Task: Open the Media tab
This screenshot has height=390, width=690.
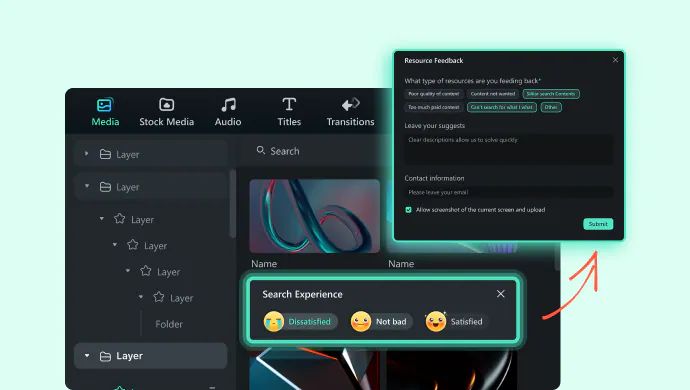Action: pos(105,112)
